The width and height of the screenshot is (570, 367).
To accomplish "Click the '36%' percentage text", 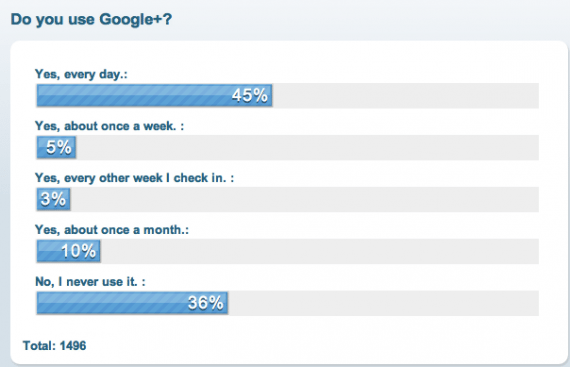I will pos(205,303).
